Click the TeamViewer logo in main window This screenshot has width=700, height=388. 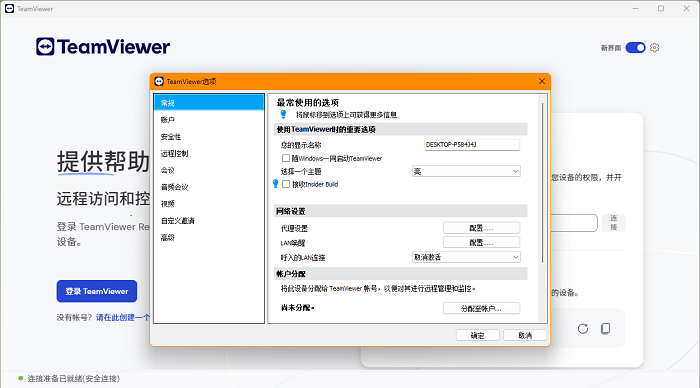click(103, 46)
